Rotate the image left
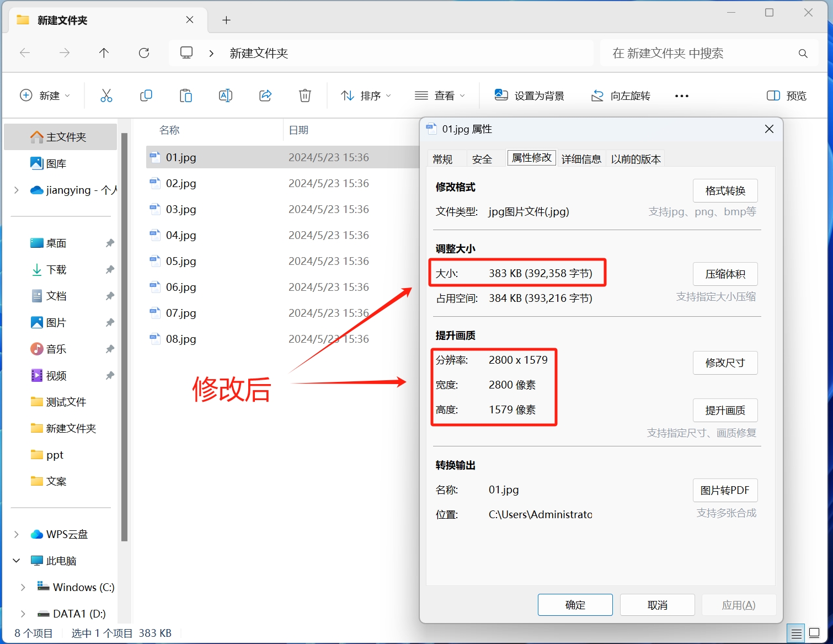The height and width of the screenshot is (644, 833). [621, 95]
